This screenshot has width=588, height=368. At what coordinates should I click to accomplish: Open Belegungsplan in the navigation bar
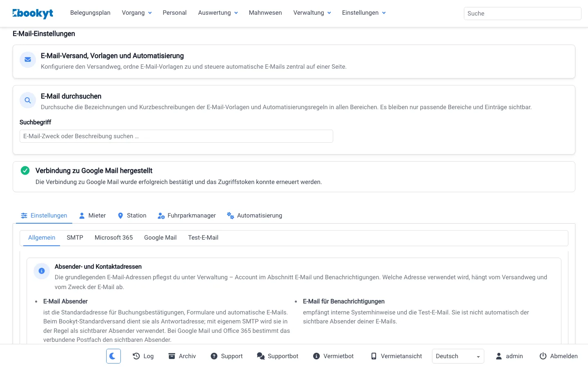[90, 13]
